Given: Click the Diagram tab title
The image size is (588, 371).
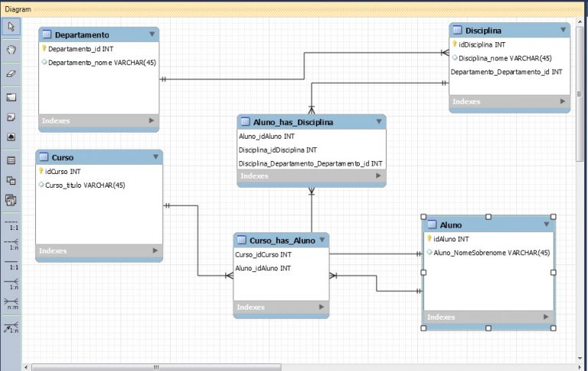Looking at the screenshot, I should pyautogui.click(x=18, y=9).
